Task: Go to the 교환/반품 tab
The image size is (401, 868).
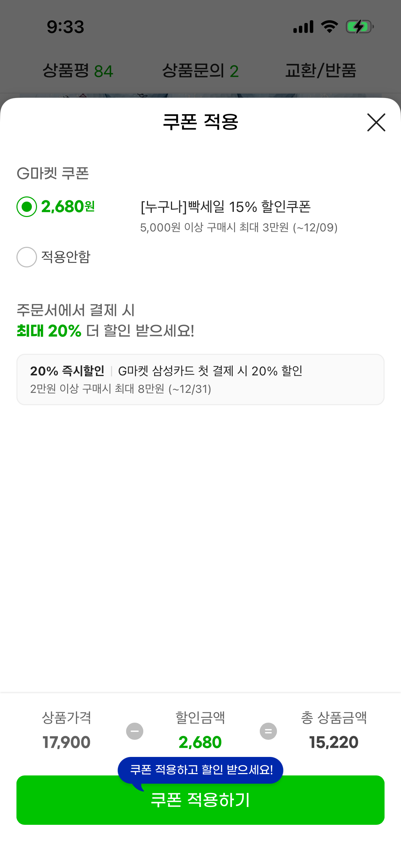Action: pos(320,71)
